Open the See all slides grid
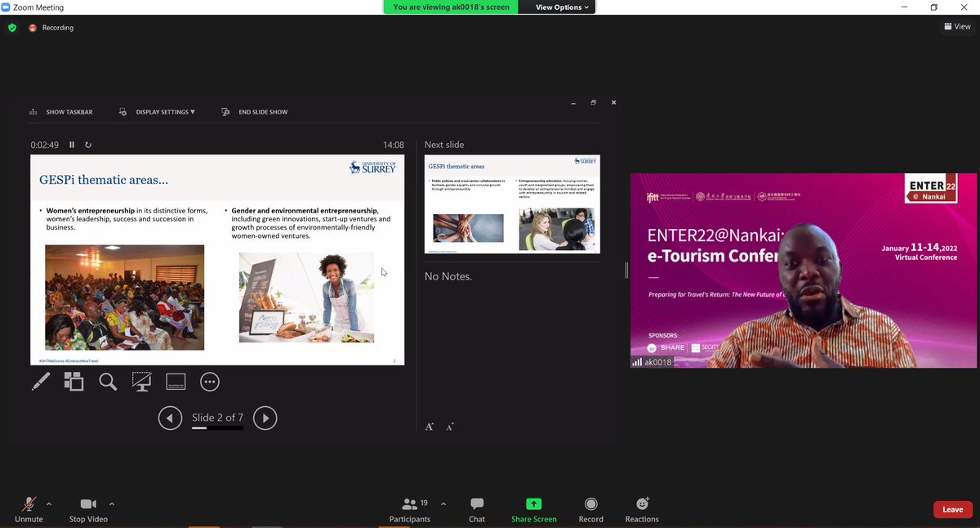The width and height of the screenshot is (980, 528). (73, 382)
